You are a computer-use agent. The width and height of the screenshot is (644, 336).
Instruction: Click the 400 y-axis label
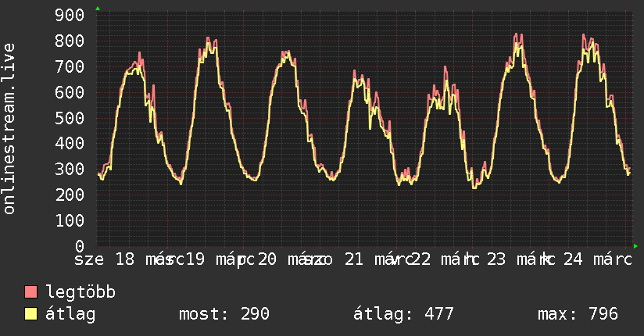tap(70, 143)
